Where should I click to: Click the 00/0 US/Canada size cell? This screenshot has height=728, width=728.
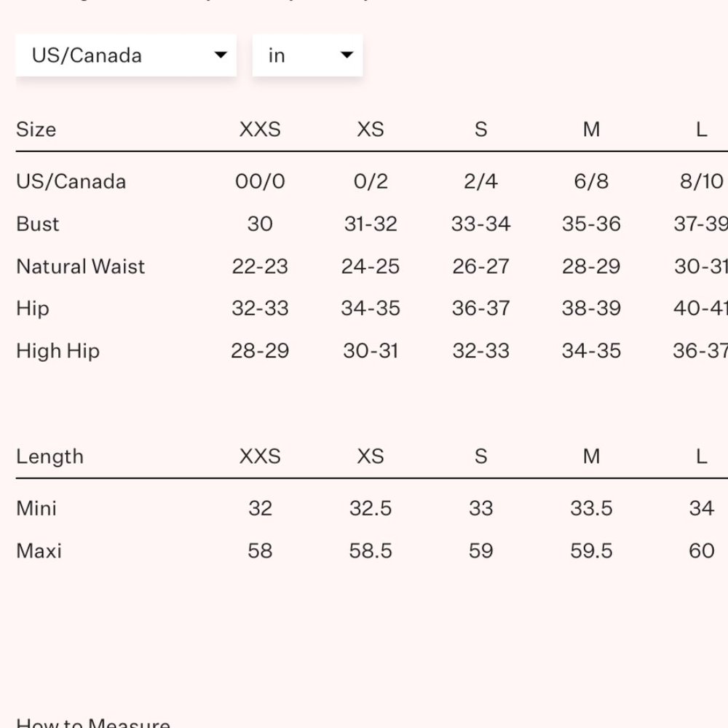click(260, 181)
